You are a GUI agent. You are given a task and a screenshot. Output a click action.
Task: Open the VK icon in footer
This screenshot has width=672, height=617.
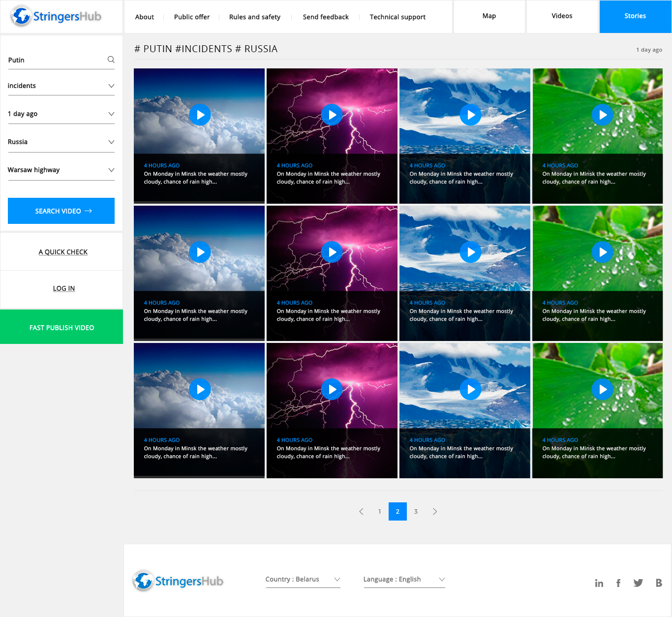(659, 583)
